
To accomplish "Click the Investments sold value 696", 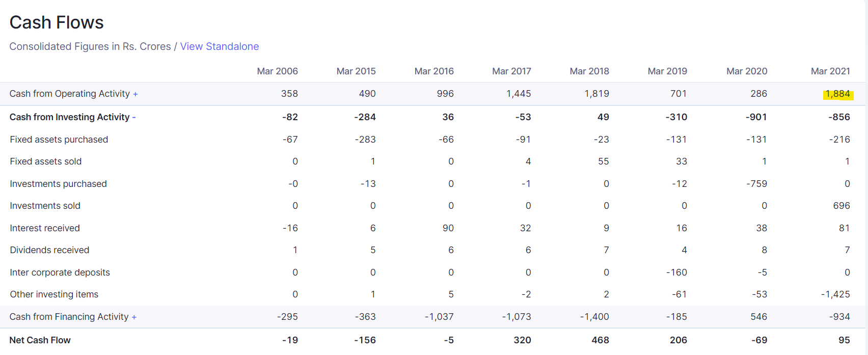I will [841, 206].
